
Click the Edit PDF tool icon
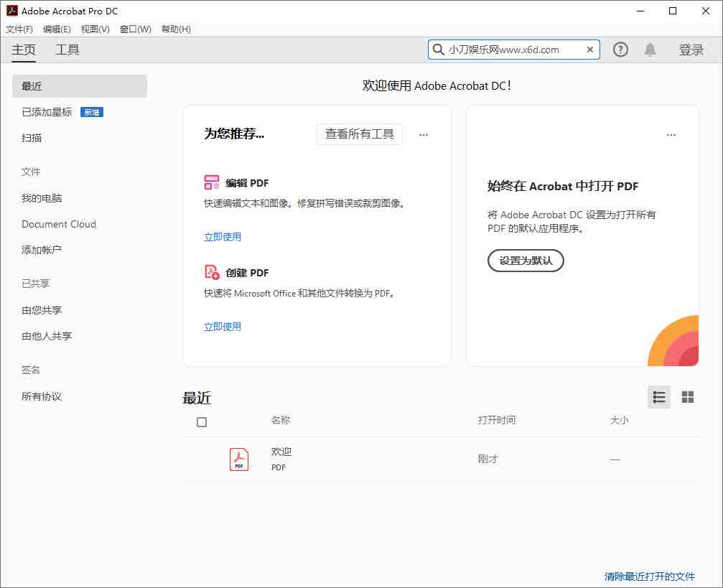click(212, 182)
